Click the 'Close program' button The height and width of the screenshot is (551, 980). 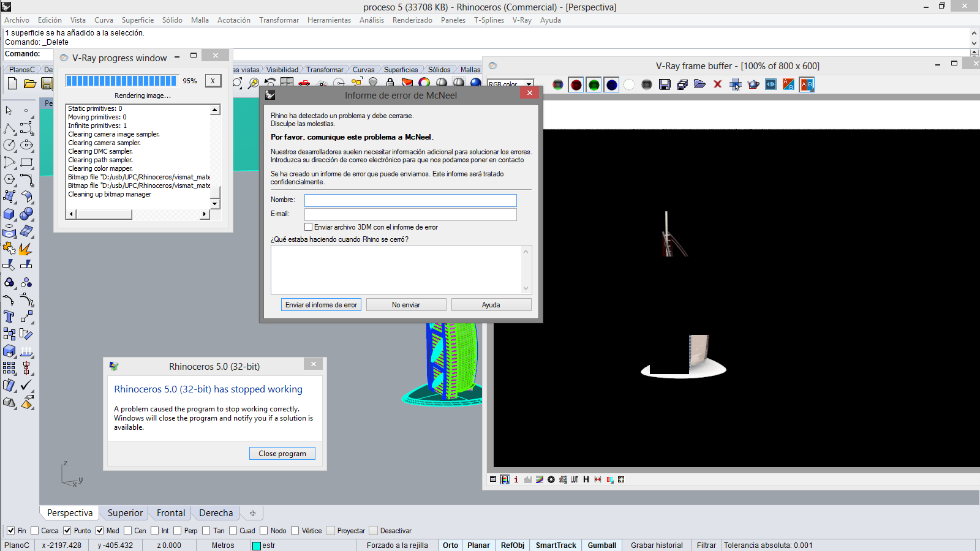(282, 454)
